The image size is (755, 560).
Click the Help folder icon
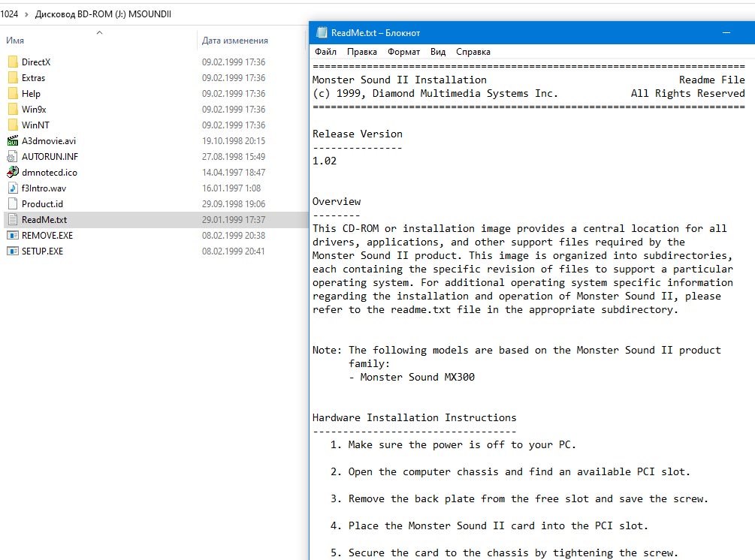(13, 94)
